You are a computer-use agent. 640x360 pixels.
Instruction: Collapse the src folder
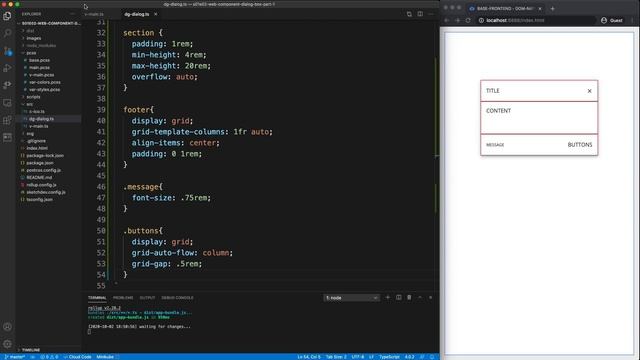click(x=29, y=104)
